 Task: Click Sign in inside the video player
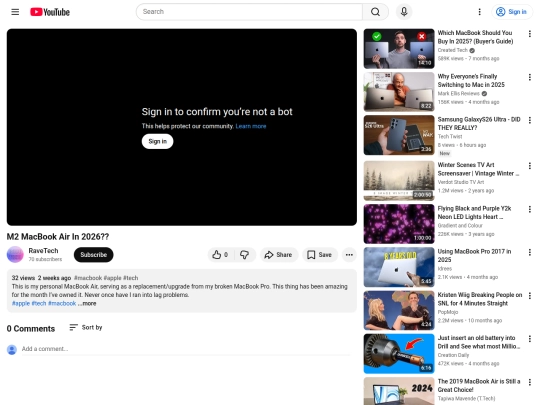[157, 141]
